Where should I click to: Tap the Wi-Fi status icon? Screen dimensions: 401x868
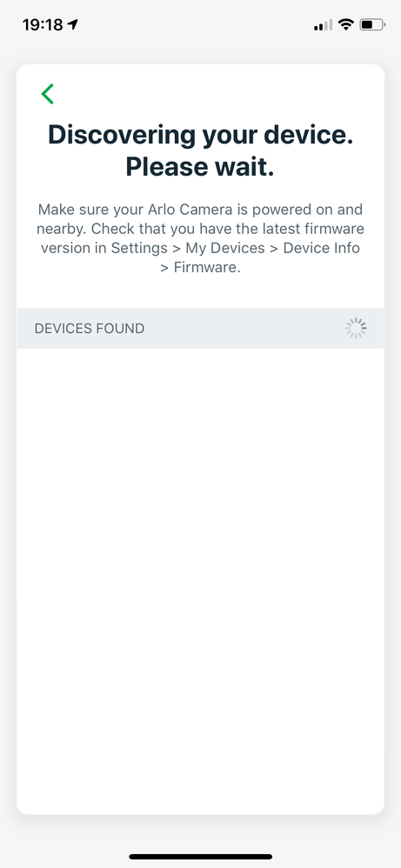point(346,24)
